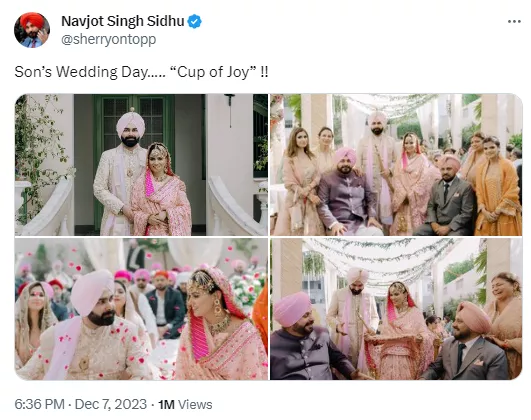Click the groom's pink turban in top-left photo

point(130,123)
